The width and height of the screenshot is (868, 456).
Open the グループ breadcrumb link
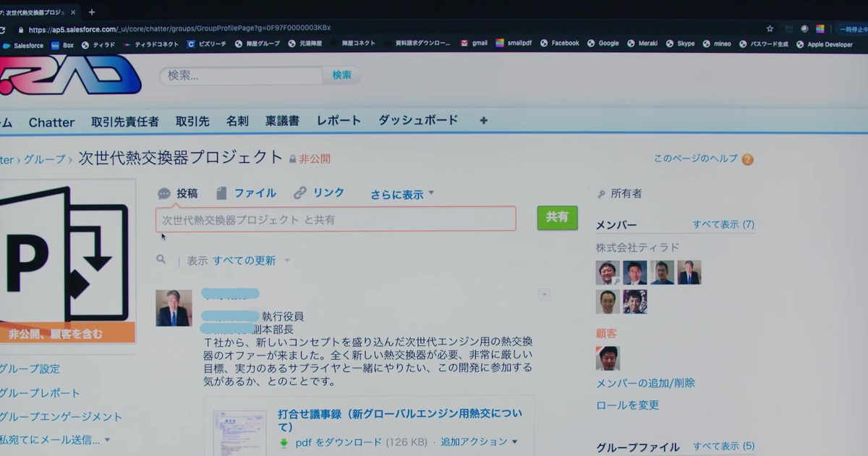(45, 159)
